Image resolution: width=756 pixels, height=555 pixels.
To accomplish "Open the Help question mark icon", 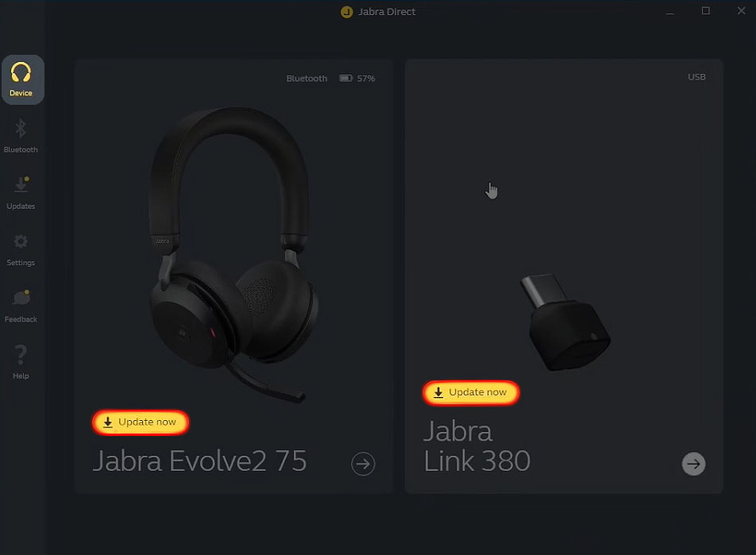I will 21,354.
